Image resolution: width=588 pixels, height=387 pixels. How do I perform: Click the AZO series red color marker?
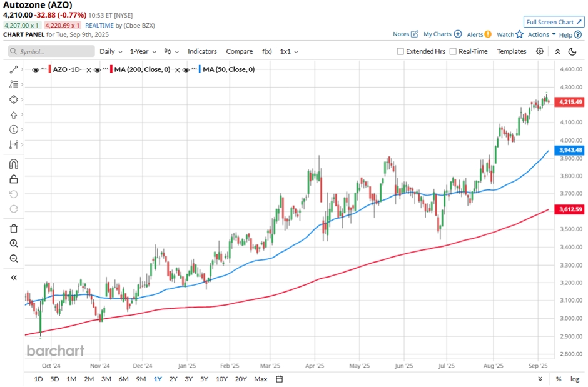point(50,69)
